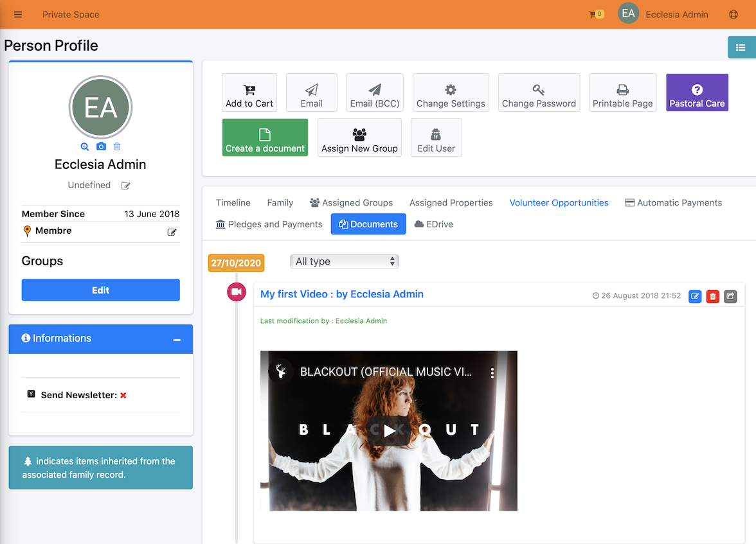Image resolution: width=756 pixels, height=544 pixels.
Task: Collapse the Informations panel
Action: tap(177, 340)
